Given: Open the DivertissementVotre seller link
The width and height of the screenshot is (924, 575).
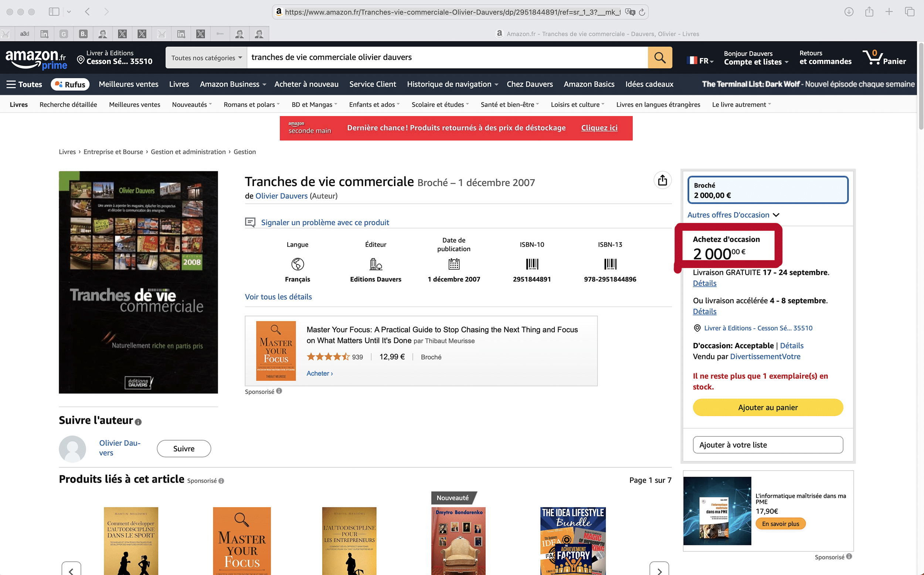Looking at the screenshot, I should (x=765, y=357).
